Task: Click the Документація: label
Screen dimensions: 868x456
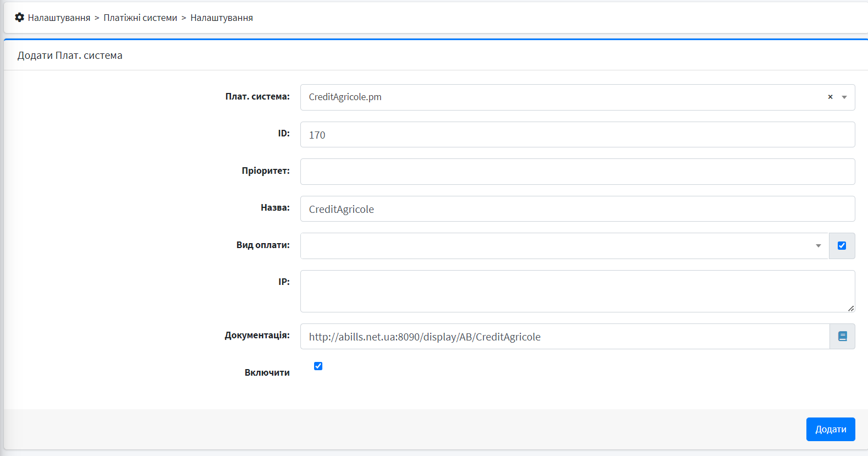Action: [x=257, y=335]
